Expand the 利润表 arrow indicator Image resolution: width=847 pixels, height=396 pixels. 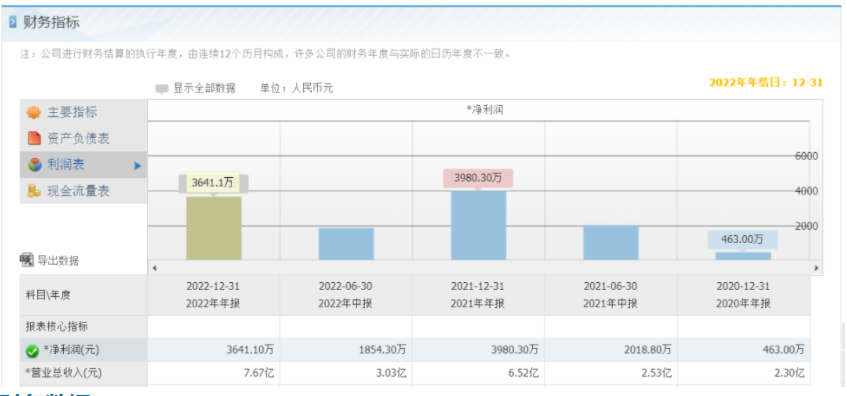click(x=137, y=166)
